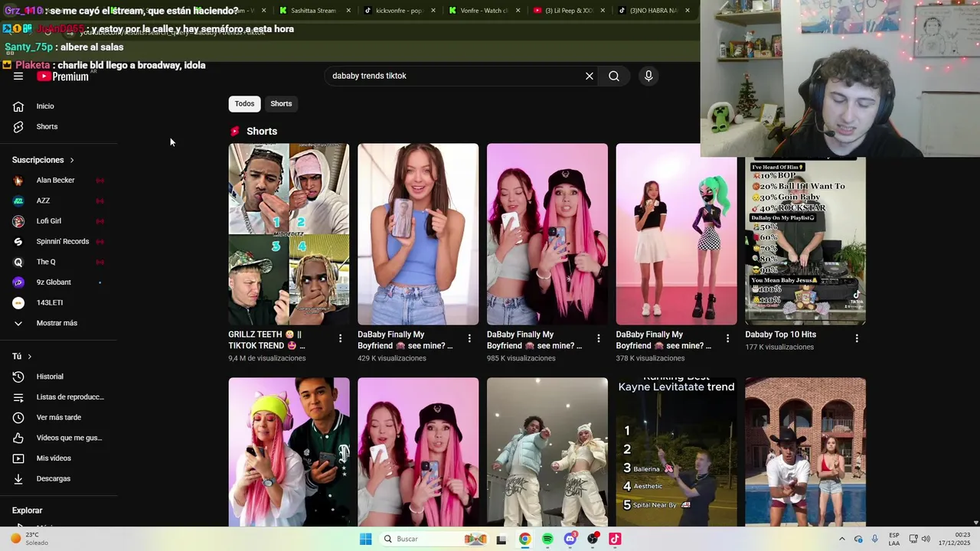The width and height of the screenshot is (980, 551).
Task: Click the taskbar microphone tray icon
Action: (875, 539)
